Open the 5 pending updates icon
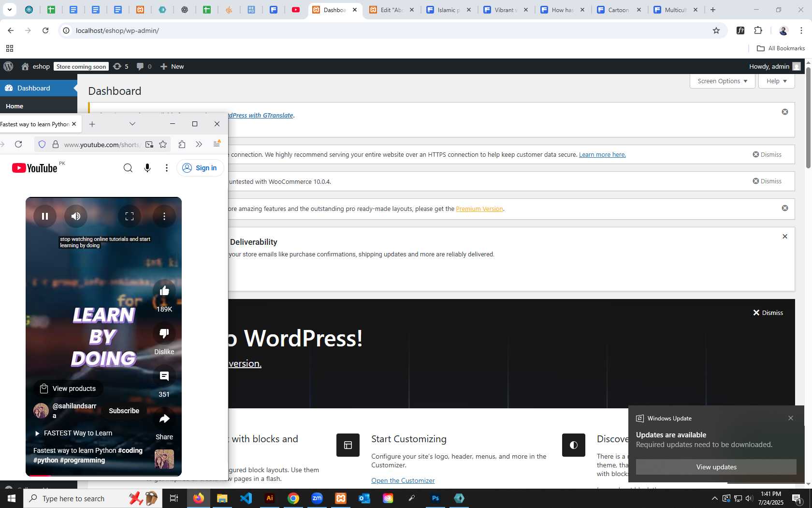 tap(121, 66)
